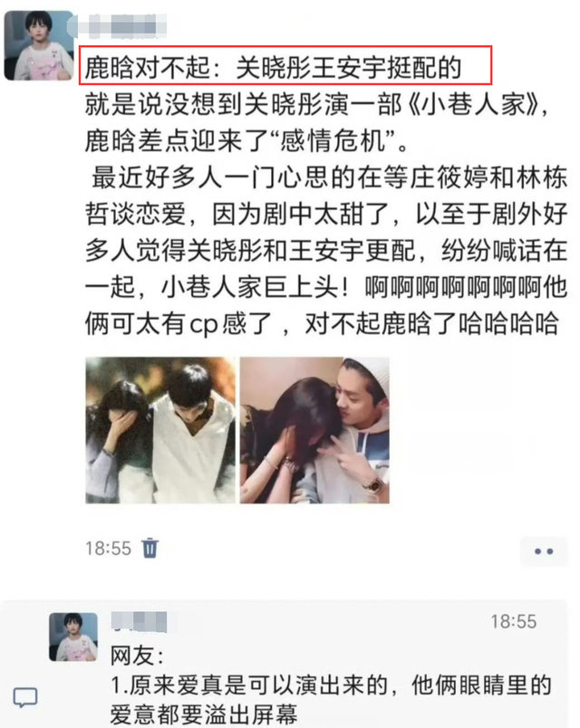Open the post author's avatar at top

39,45
